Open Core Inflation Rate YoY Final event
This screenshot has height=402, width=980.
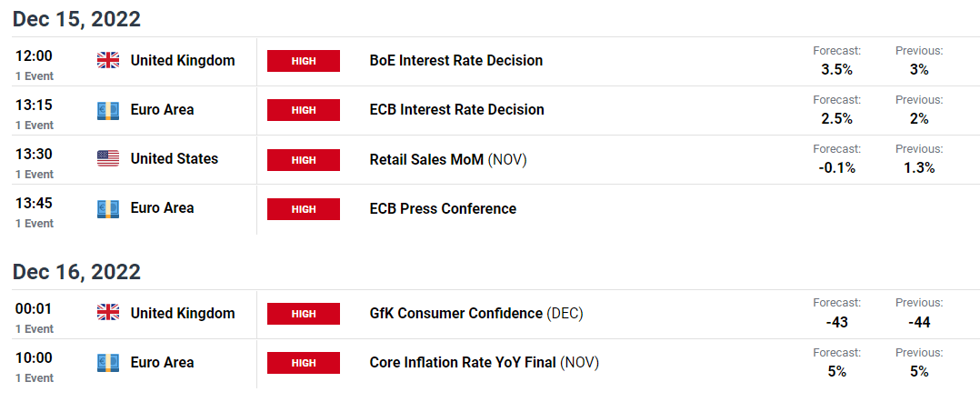click(484, 363)
